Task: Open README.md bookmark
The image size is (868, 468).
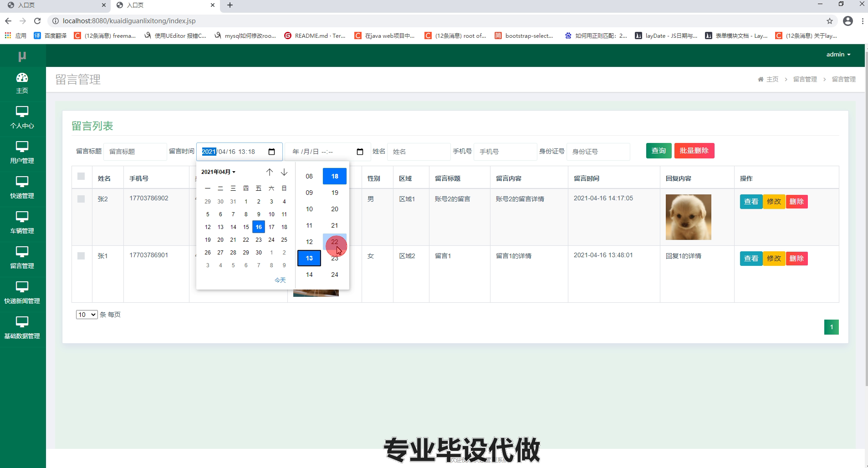Action: (315, 36)
